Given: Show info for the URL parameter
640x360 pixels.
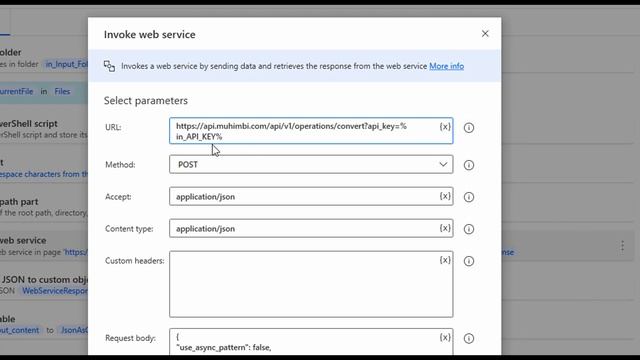Looking at the screenshot, I should (x=469, y=128).
